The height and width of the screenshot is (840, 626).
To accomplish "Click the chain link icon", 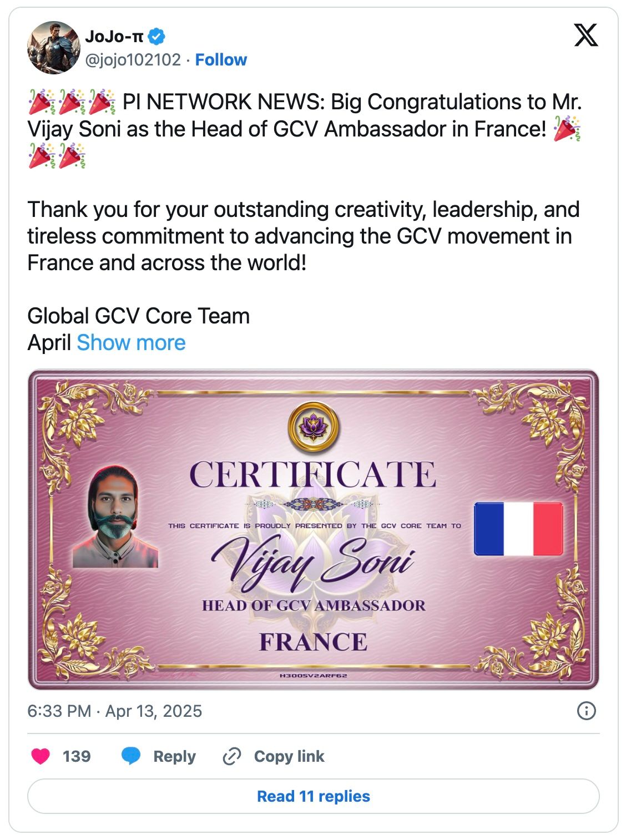I will [x=231, y=756].
